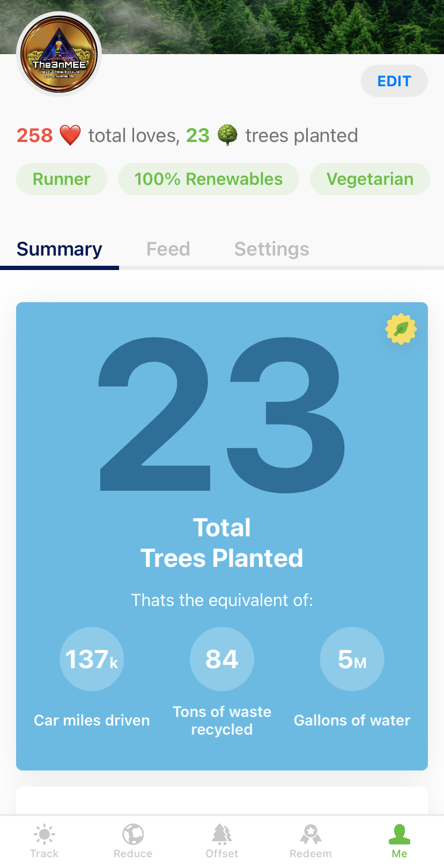The height and width of the screenshot is (868, 444).
Task: Tap the Redeem ribbon badge icon
Action: pos(310,835)
